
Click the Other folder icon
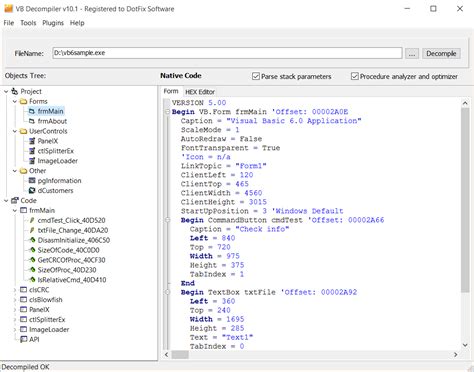point(23,171)
